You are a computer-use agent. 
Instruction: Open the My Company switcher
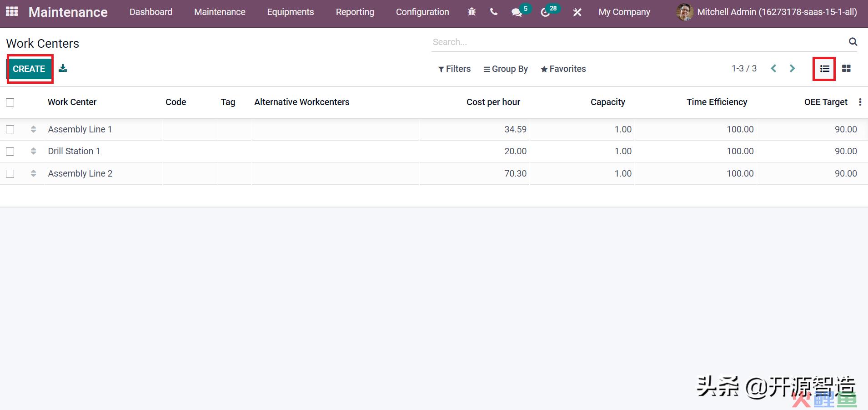(x=624, y=12)
